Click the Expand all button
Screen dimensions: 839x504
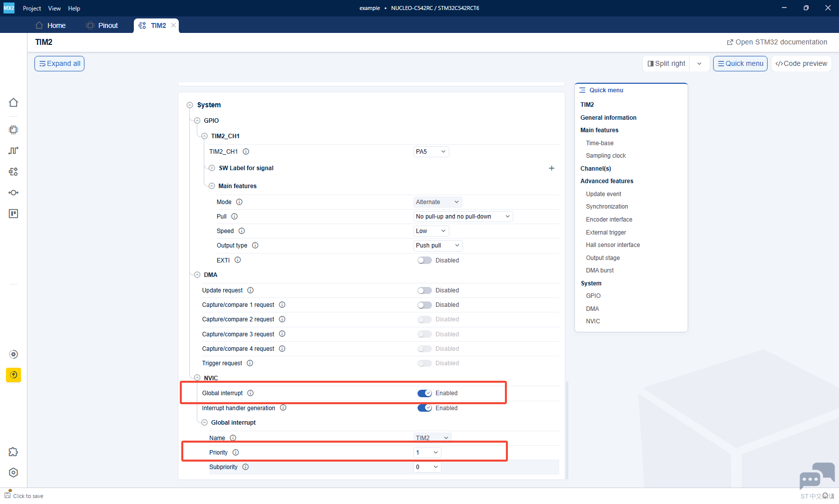(59, 64)
